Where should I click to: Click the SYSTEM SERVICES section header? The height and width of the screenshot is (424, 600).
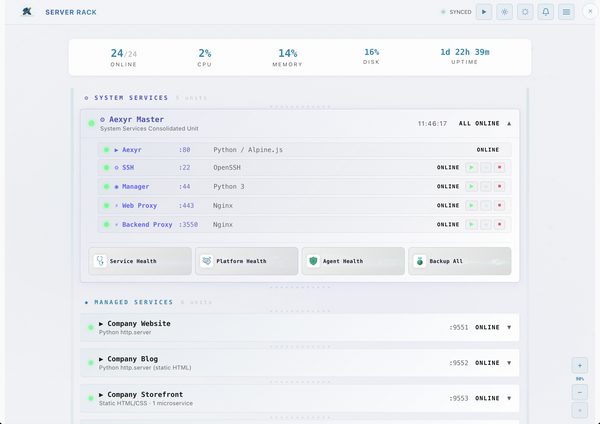pos(131,98)
